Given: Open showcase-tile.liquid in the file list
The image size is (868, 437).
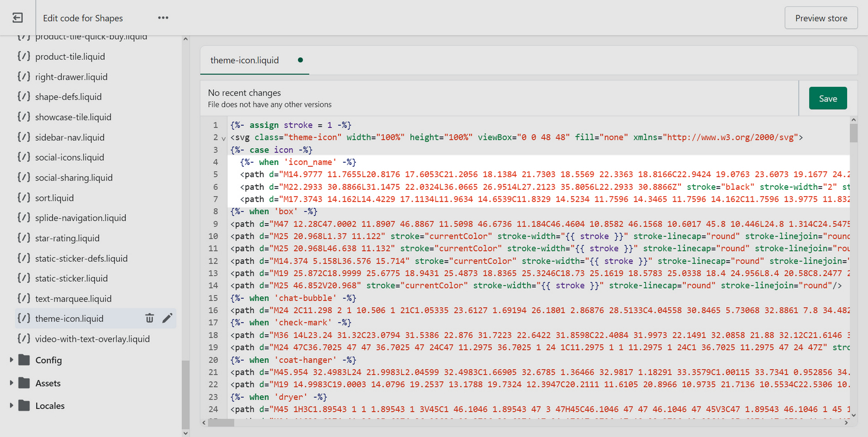Looking at the screenshot, I should coord(73,117).
